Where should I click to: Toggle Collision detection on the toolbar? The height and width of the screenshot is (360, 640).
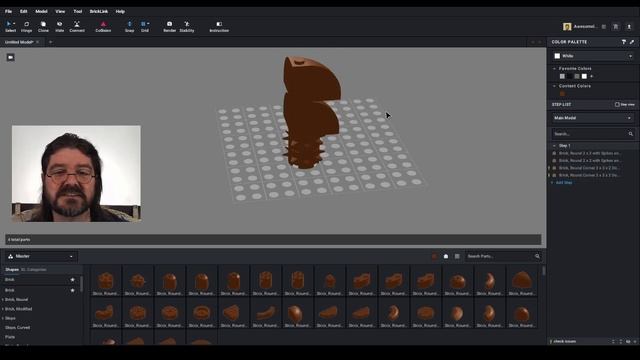[103, 27]
